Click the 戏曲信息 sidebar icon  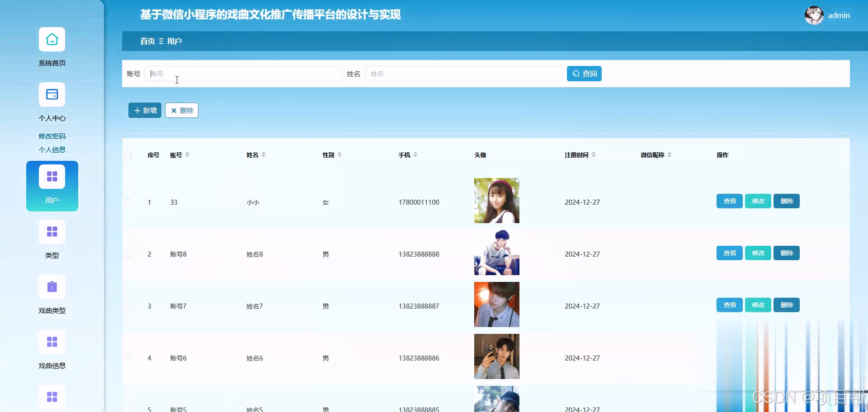pyautogui.click(x=52, y=342)
